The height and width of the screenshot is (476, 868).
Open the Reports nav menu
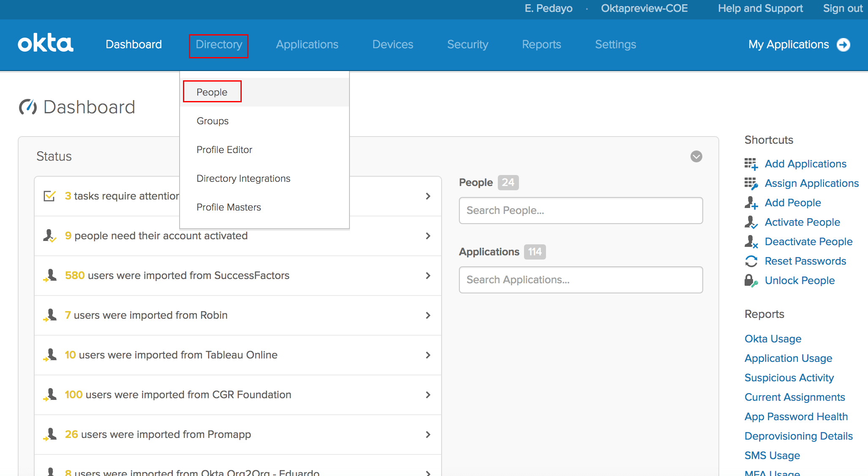[x=541, y=44]
